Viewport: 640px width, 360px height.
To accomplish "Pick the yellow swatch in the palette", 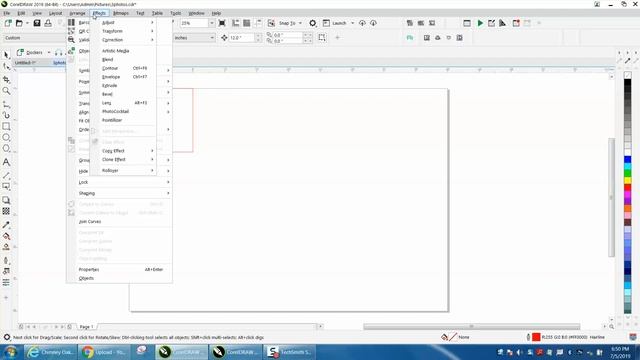I will (x=628, y=180).
